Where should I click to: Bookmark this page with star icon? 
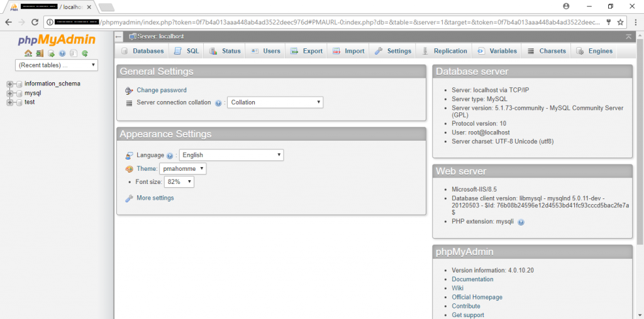click(x=621, y=22)
